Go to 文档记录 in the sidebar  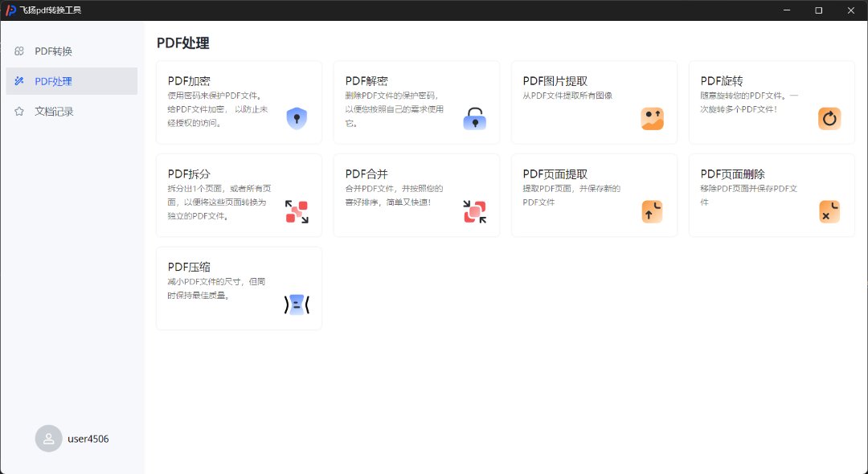point(54,112)
